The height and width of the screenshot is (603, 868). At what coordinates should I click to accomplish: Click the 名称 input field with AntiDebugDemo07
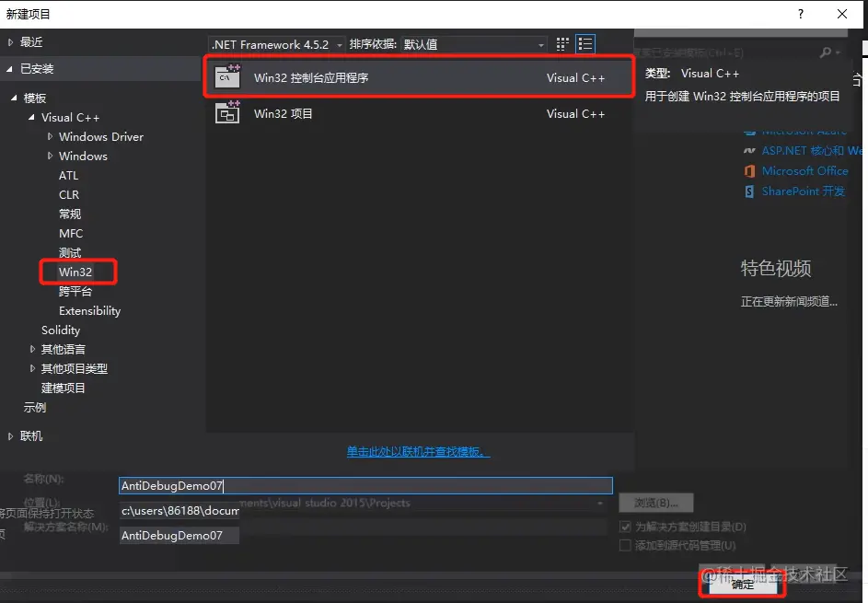pyautogui.click(x=366, y=485)
